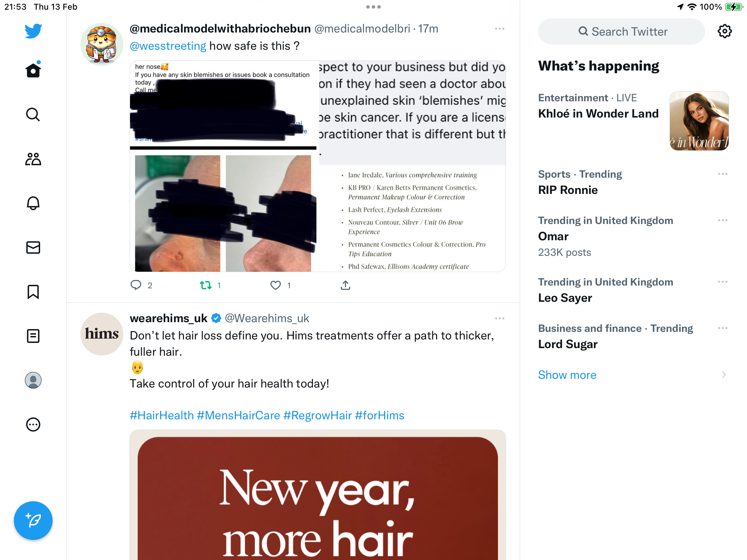
Task: Focus the Search Twitter field
Action: (621, 31)
